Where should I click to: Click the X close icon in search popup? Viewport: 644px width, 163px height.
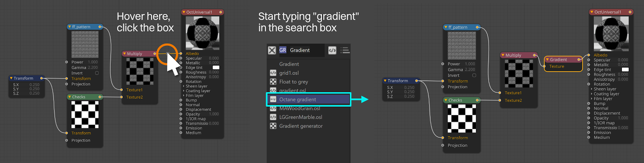pos(272,50)
